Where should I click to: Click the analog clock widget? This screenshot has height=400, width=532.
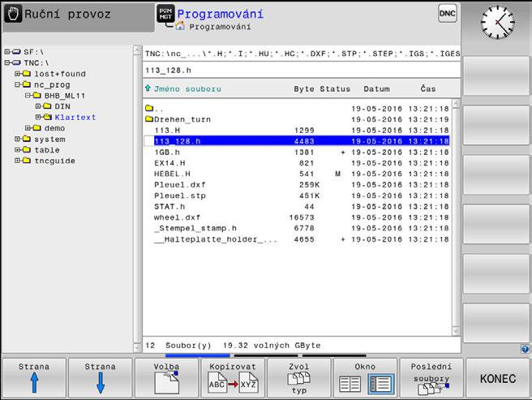(498, 23)
